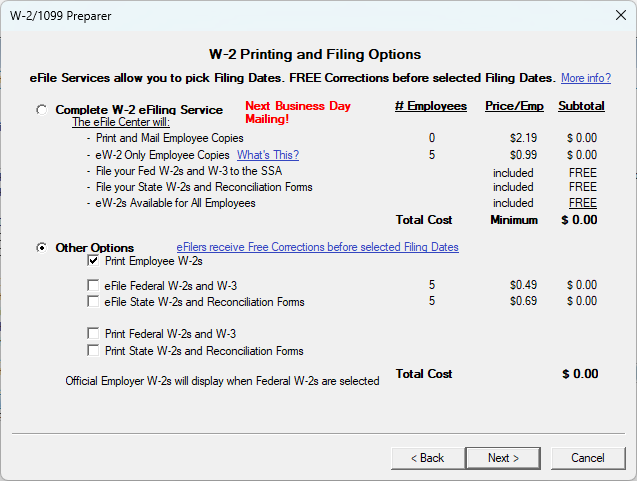This screenshot has height=481, width=637.
Task: Click the Next Business Day Mailing! notice
Action: pos(298,112)
